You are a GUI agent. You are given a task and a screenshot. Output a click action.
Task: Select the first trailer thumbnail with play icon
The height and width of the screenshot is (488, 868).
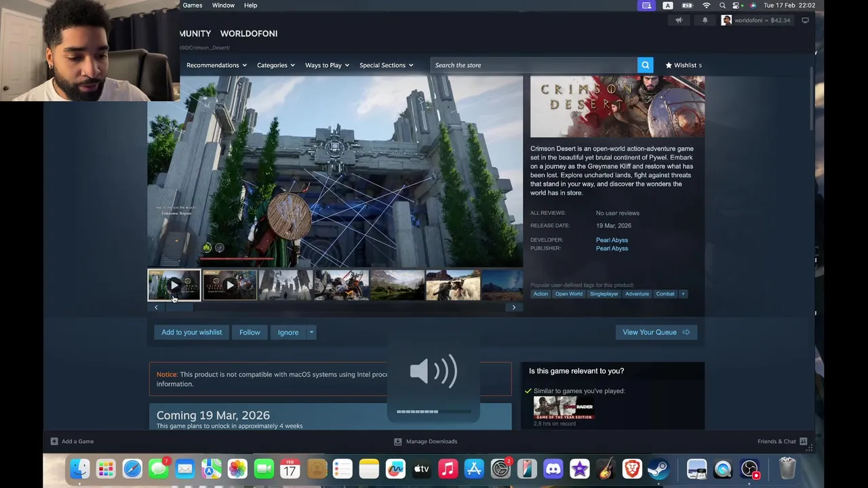tap(174, 285)
